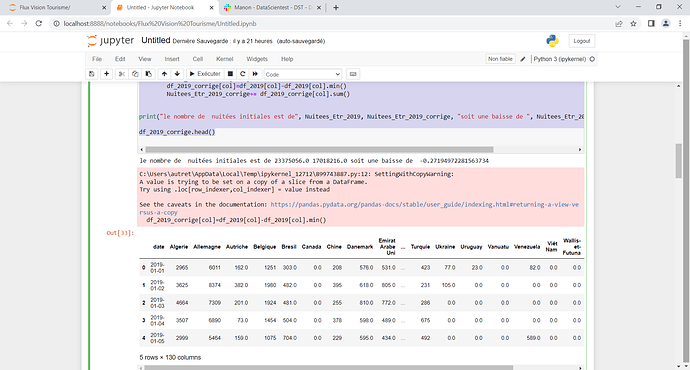Open the Widgets menu
Image resolution: width=690 pixels, height=370 pixels.
(257, 59)
